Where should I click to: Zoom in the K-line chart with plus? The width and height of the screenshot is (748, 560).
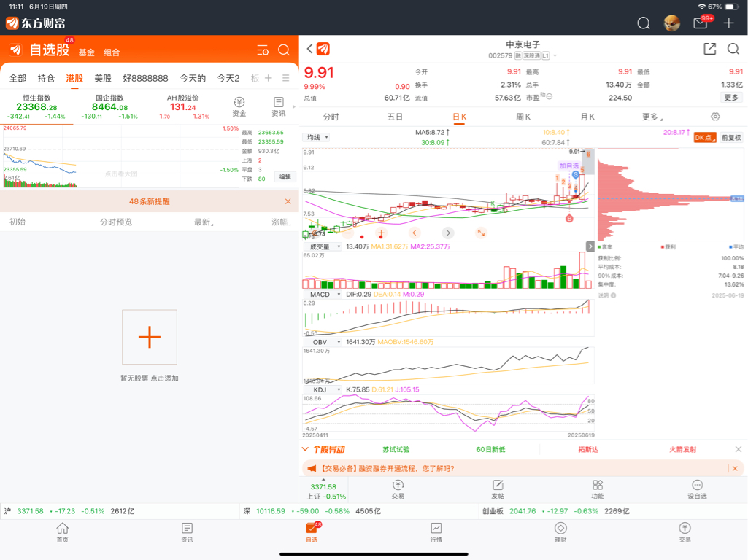(381, 233)
